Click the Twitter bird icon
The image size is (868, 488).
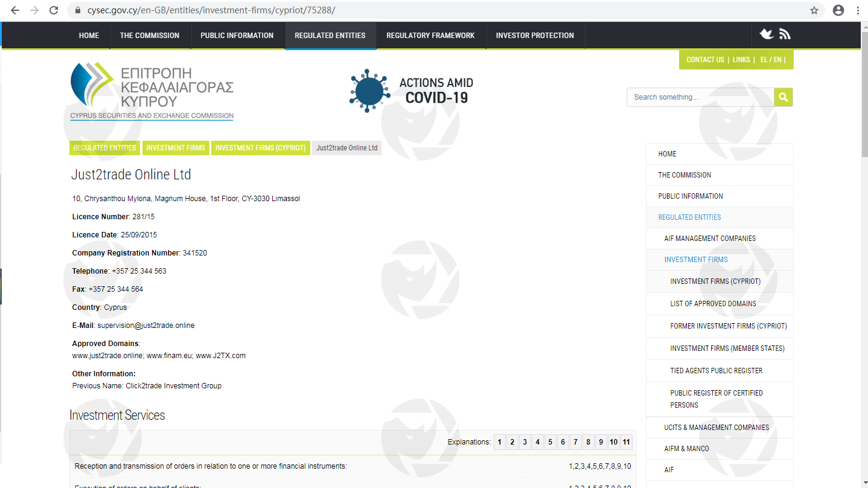(767, 34)
